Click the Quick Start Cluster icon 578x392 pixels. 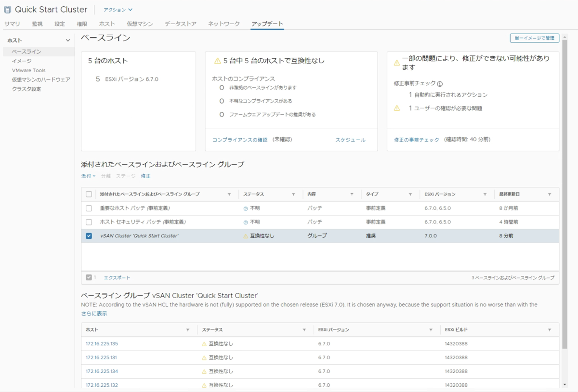[x=7, y=10]
